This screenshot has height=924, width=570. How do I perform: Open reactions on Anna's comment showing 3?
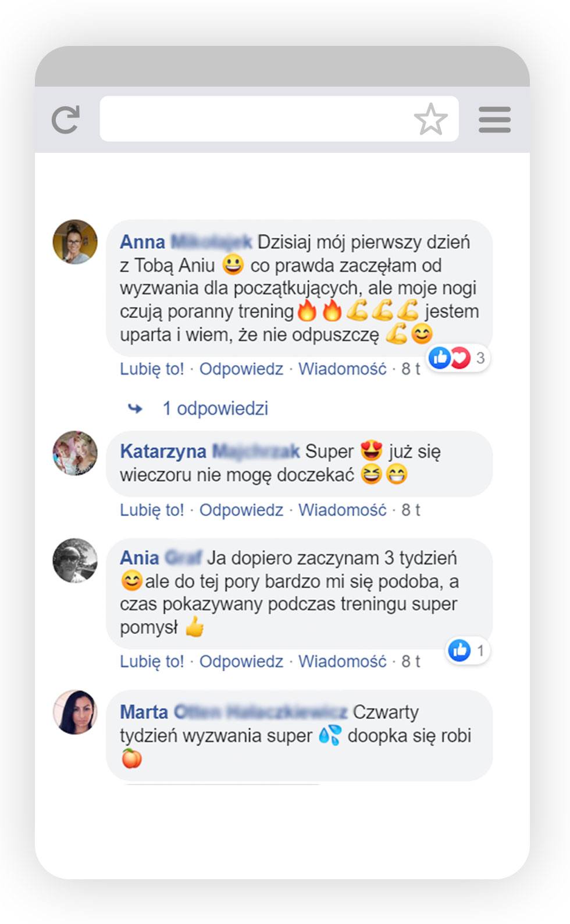coord(458,358)
